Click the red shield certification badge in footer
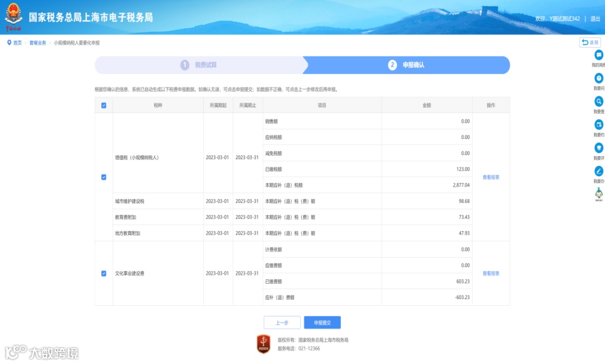This screenshot has width=605, height=364. (263, 344)
